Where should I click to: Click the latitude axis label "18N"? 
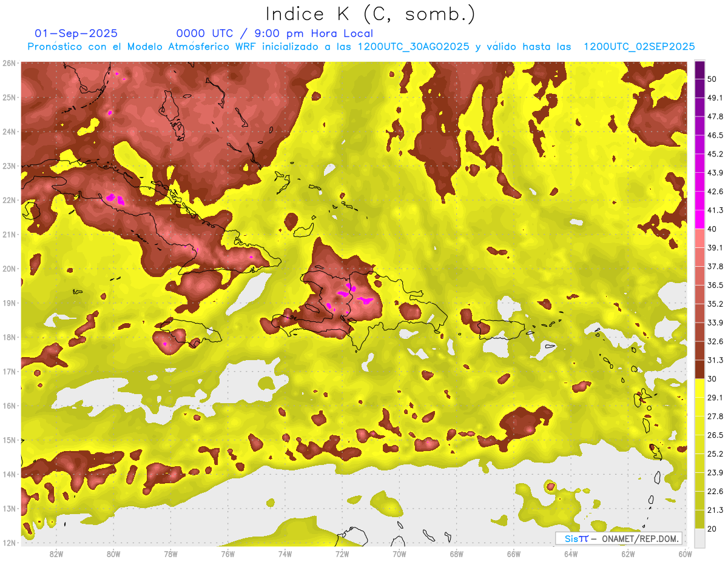point(8,337)
